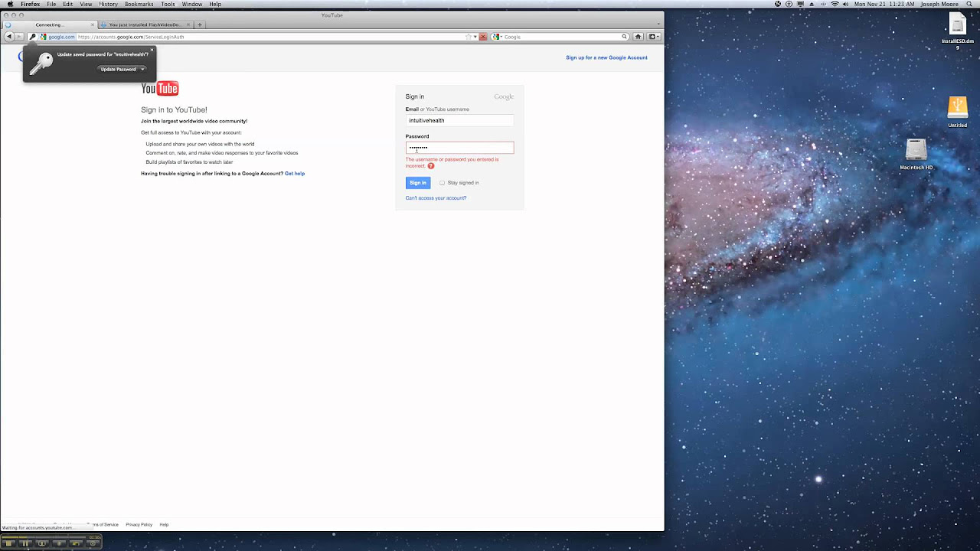Click the red help icon next to error
The height and width of the screenshot is (551, 980).
click(431, 166)
